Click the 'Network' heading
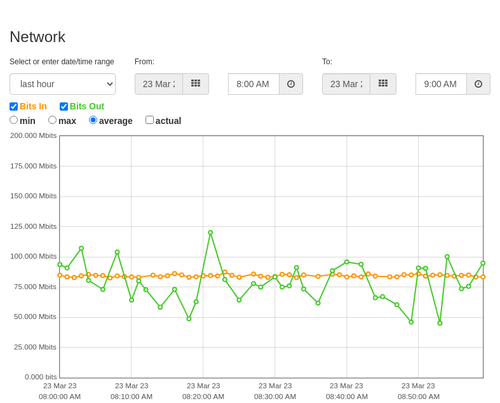 pyautogui.click(x=37, y=37)
